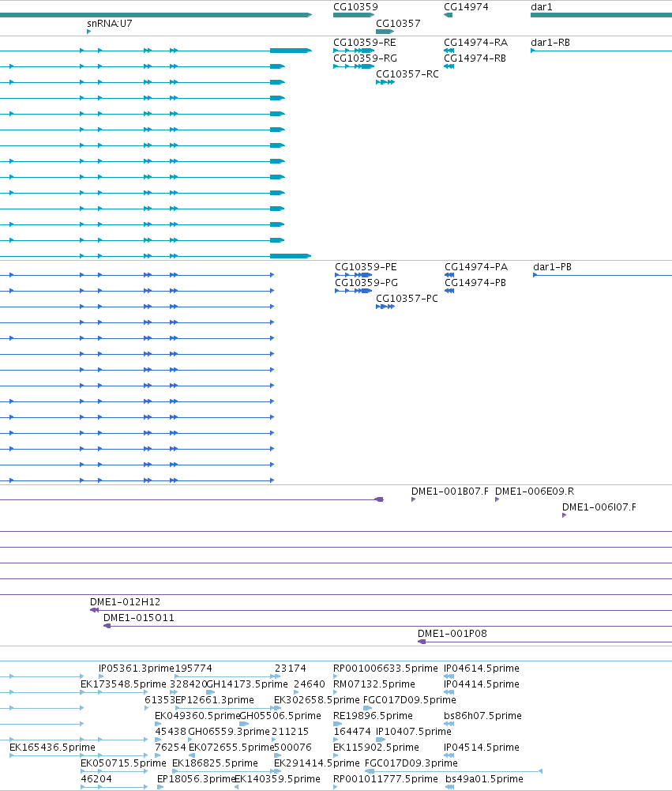
Task: Select the 61353 feature label
Action: pyautogui.click(x=160, y=700)
